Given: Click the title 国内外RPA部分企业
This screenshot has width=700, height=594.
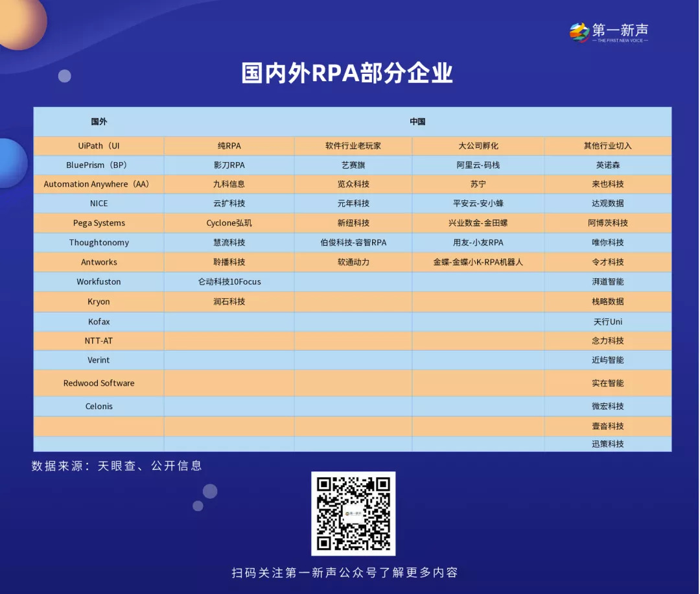Looking at the screenshot, I should [x=347, y=73].
